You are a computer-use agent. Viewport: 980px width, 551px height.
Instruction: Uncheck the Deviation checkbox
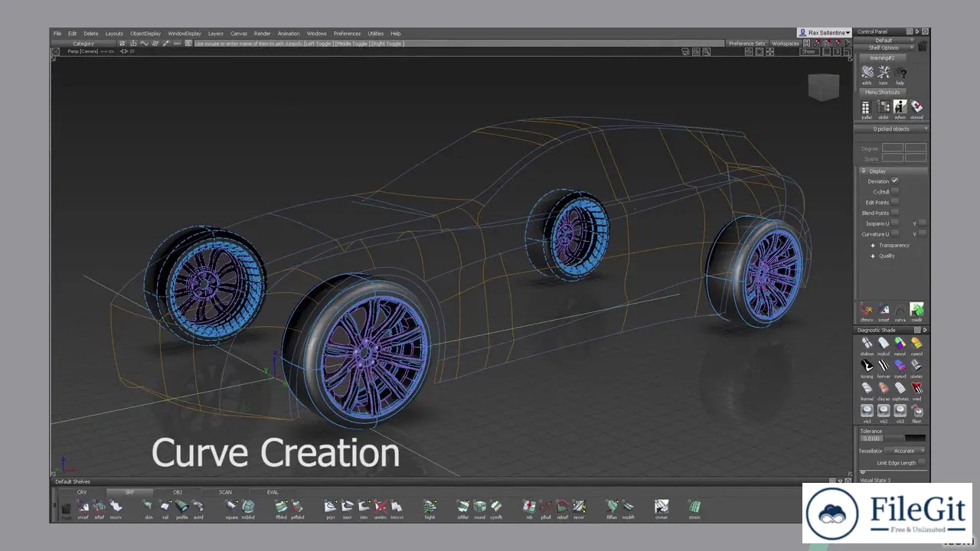(x=894, y=181)
